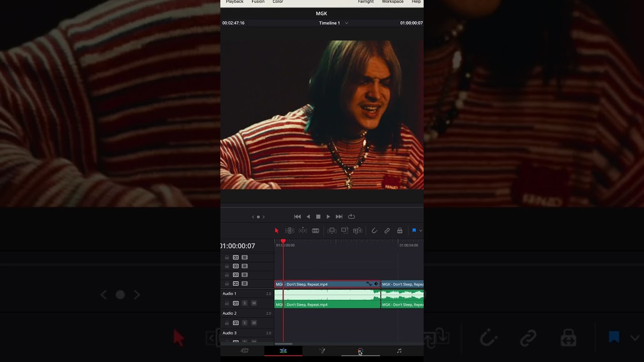Click the previous arrow of the viewer jog control
The height and width of the screenshot is (362, 644).
tap(253, 217)
